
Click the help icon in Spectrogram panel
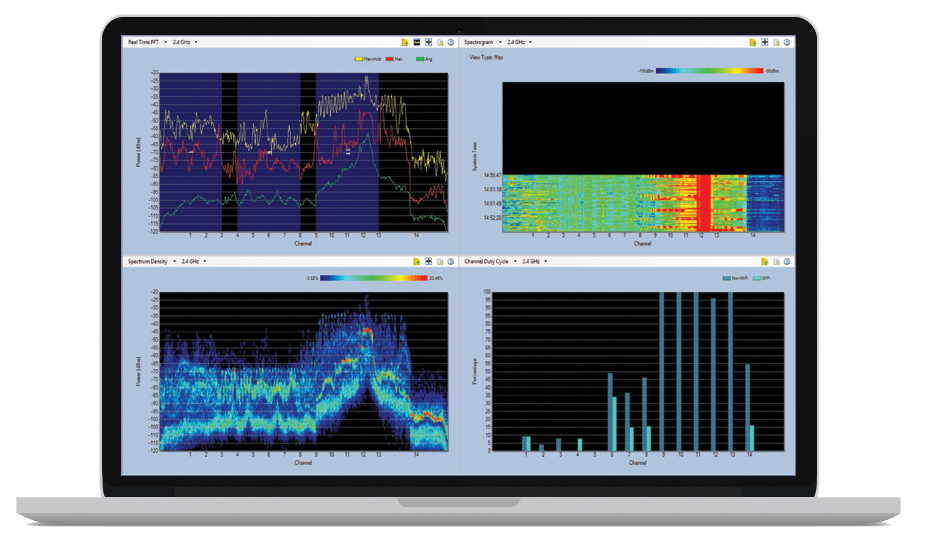coord(787,42)
